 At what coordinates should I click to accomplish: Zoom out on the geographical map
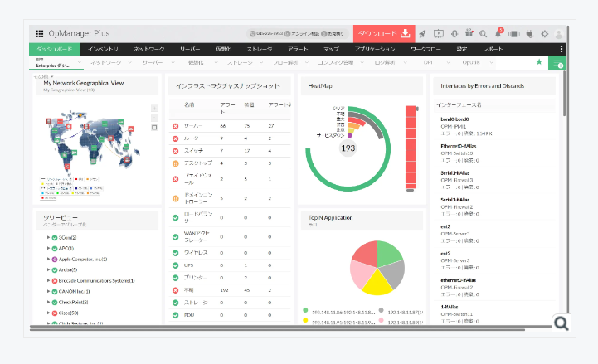pyautogui.click(x=154, y=118)
